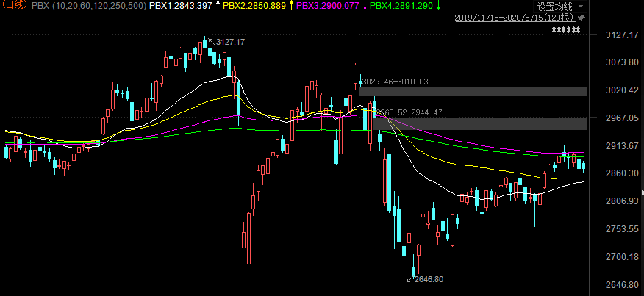Select the gap zone labeled 3029.46-3010.03
644x296 pixels.
point(473,92)
